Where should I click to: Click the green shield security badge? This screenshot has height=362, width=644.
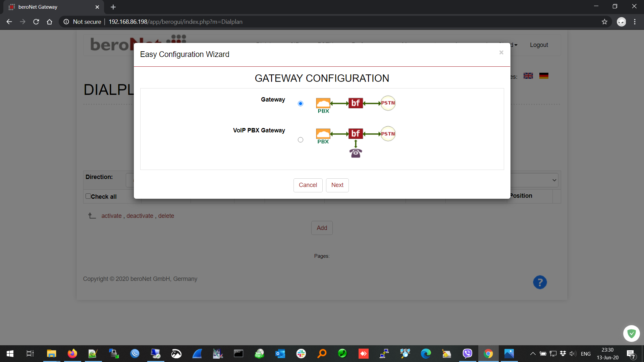click(631, 334)
